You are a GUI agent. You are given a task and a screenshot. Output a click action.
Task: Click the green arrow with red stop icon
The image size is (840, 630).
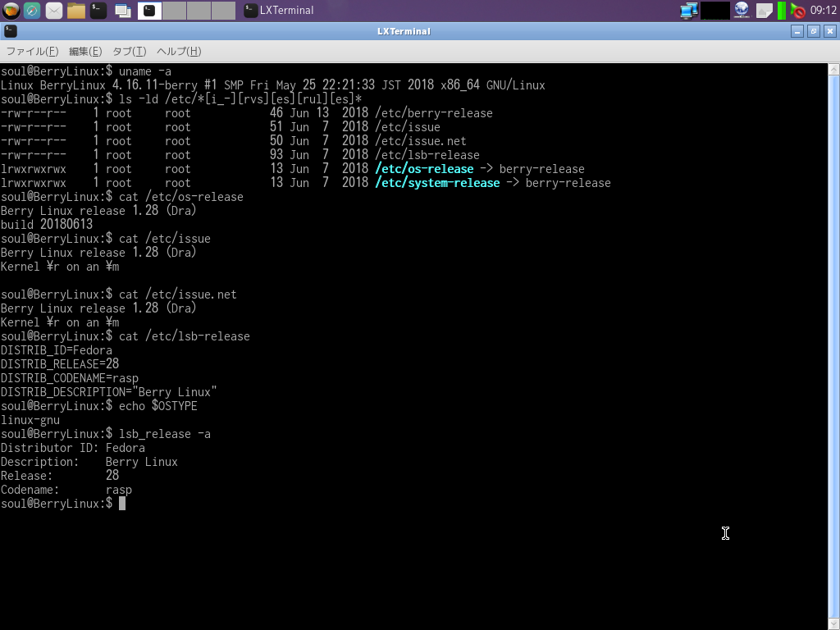[x=797, y=10]
